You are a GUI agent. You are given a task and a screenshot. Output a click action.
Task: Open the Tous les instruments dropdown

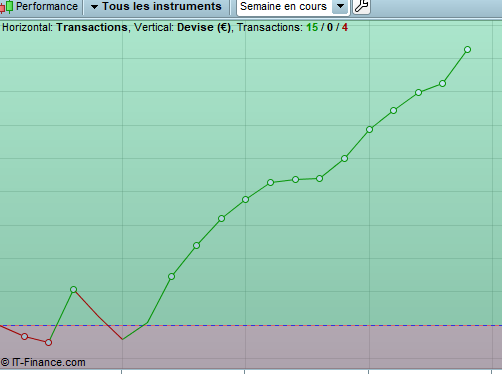tap(156, 6)
